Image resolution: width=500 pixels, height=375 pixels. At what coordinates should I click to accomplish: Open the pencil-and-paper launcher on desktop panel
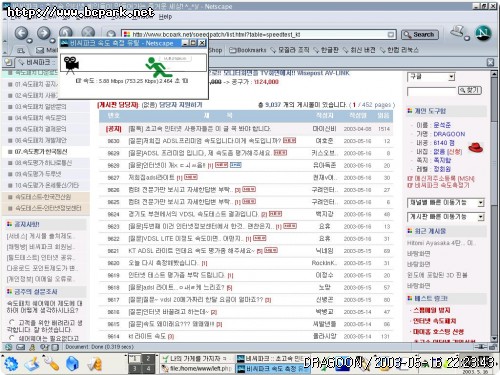32,363
